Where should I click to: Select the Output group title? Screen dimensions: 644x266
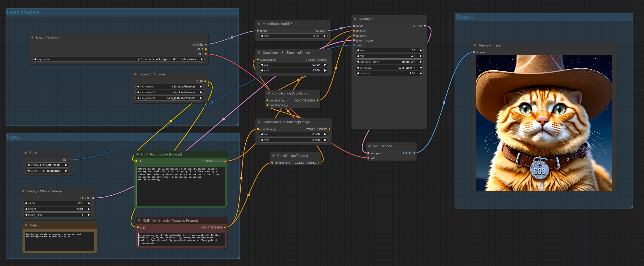[464, 17]
